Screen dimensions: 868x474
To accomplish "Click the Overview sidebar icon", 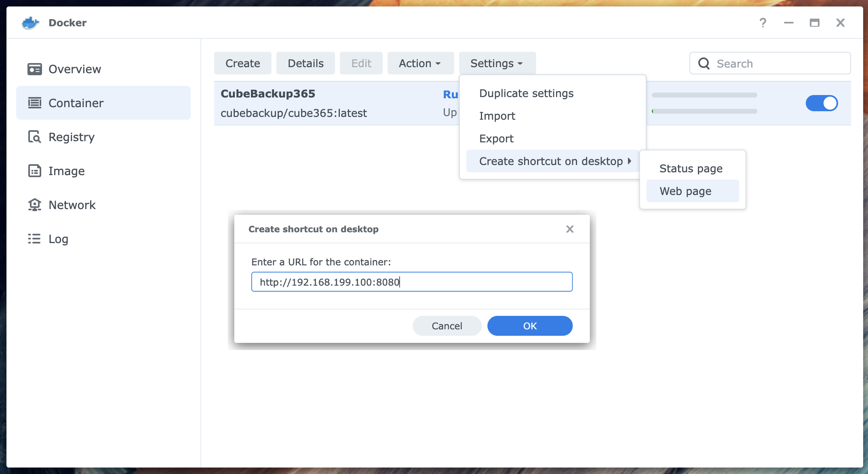I will pyautogui.click(x=34, y=69).
